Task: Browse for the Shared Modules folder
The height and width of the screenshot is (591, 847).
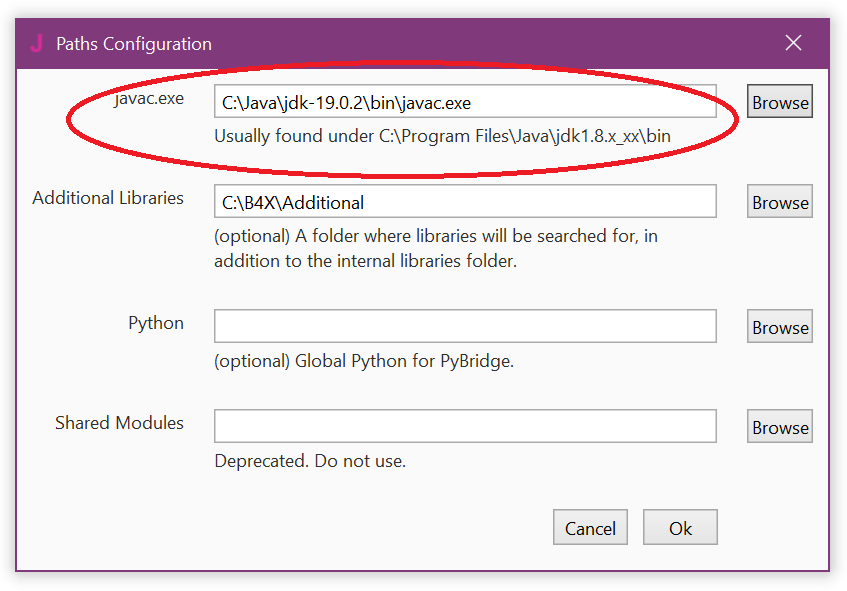Action: [x=780, y=427]
